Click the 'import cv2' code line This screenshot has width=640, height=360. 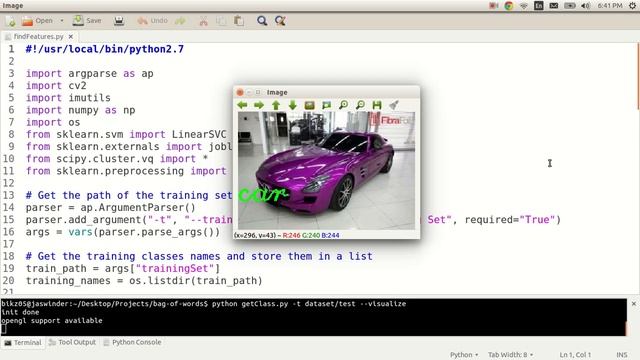pos(56,86)
